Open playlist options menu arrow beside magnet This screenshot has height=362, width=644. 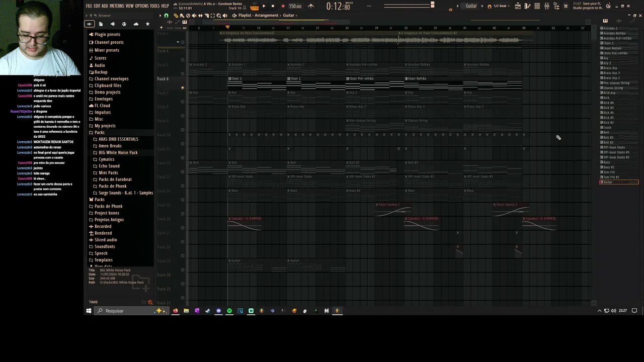[160, 16]
